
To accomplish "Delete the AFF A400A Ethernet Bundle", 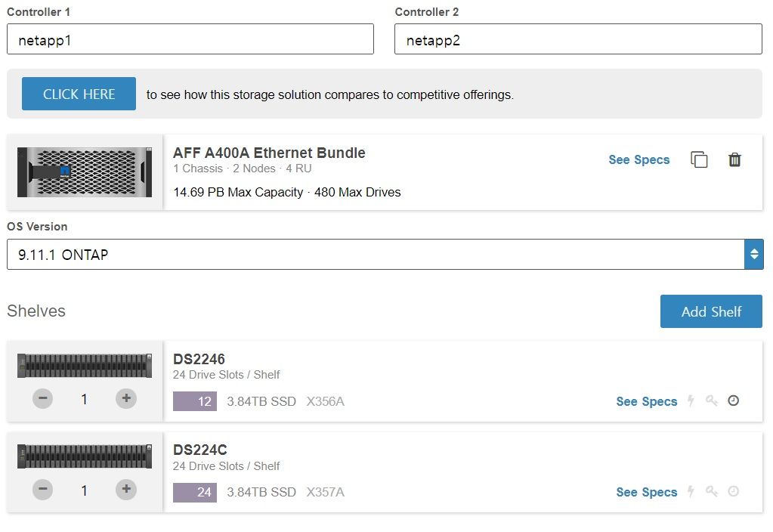I will point(734,159).
